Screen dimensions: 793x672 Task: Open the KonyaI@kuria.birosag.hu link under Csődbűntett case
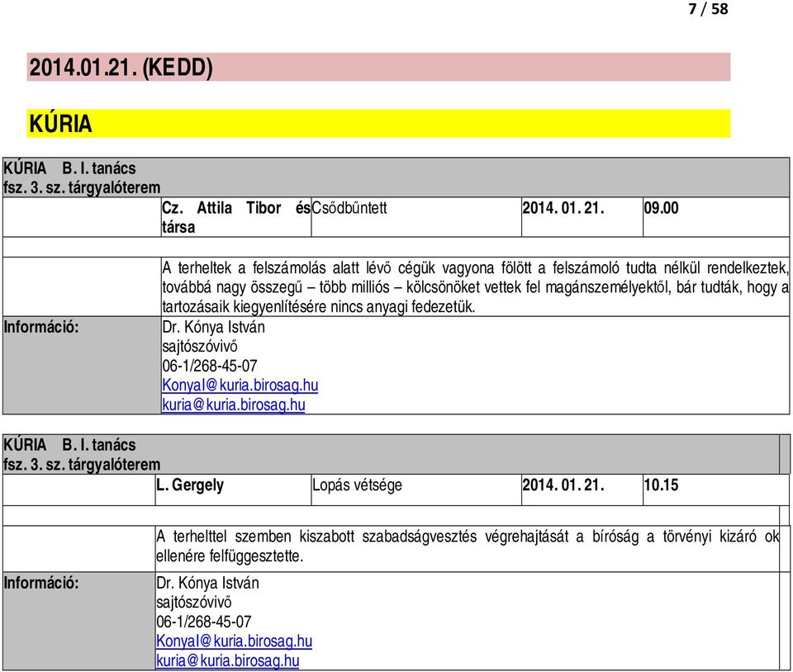240,385
